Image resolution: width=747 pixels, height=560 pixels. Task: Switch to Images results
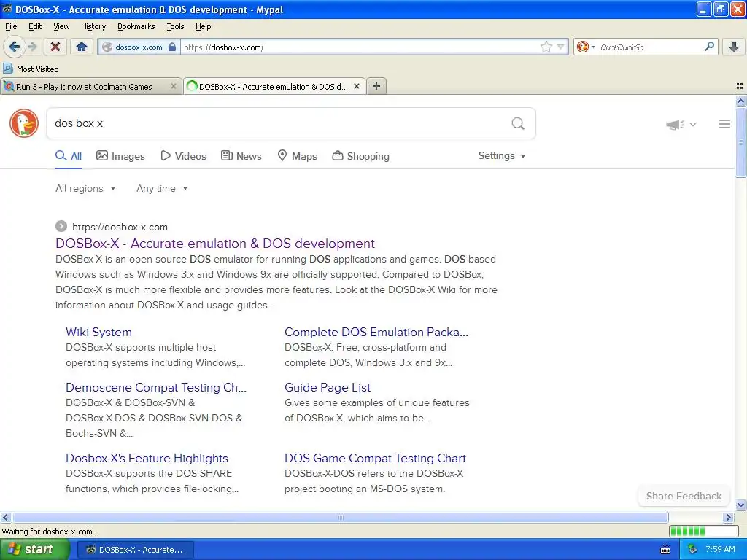click(120, 156)
